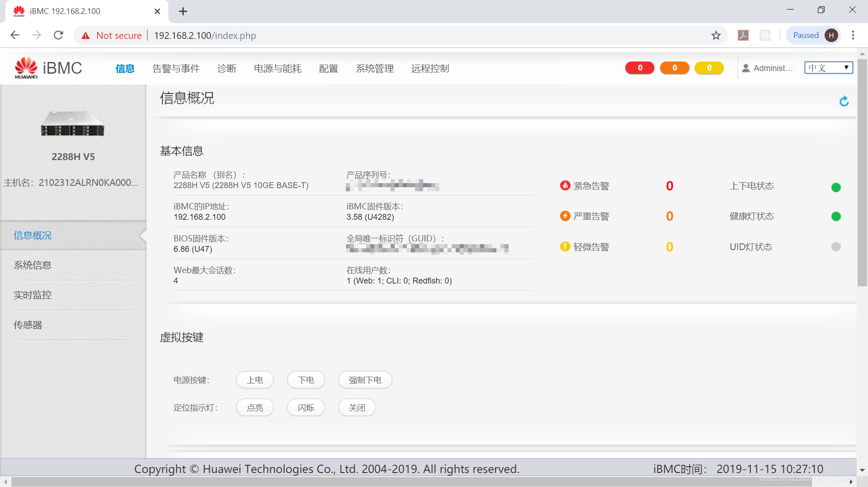Open the 配置 menu
The image size is (868, 487).
coord(329,68)
